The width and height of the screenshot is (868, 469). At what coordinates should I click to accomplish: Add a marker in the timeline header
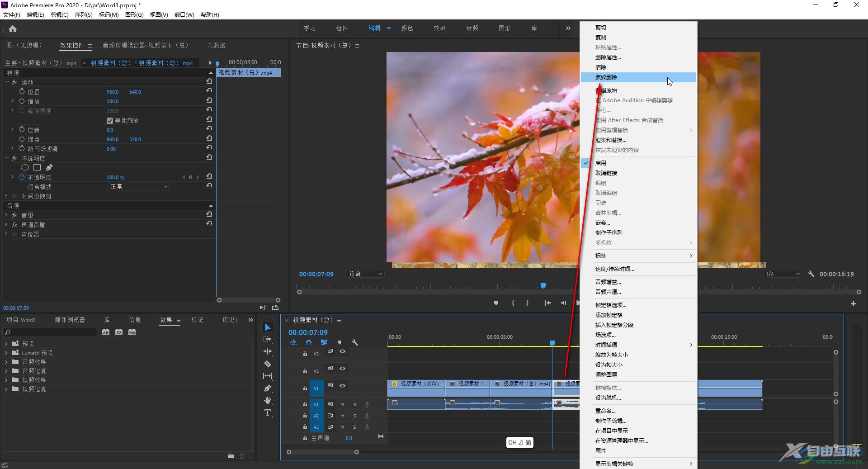click(340, 343)
